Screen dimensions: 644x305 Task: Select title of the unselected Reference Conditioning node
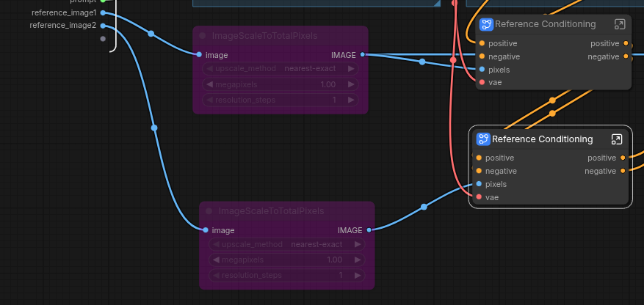[x=545, y=24]
